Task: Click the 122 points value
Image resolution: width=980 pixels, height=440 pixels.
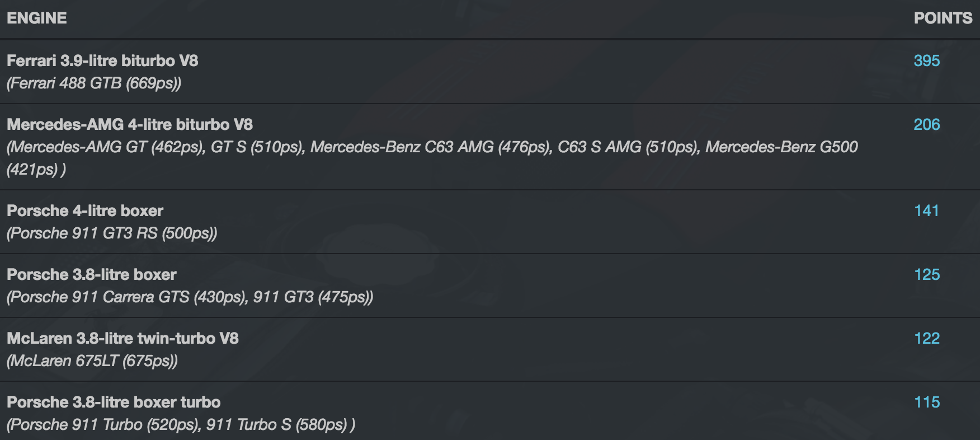Action: click(926, 338)
